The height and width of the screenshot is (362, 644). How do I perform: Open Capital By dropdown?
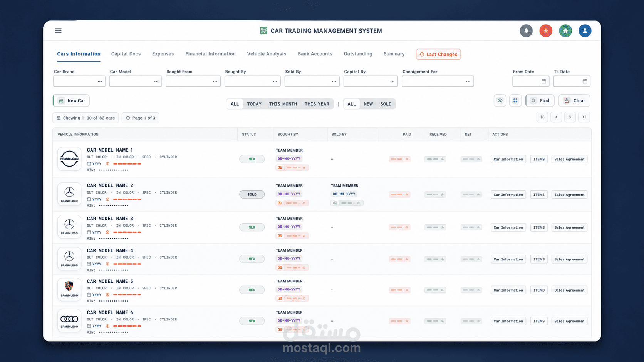[x=371, y=81]
